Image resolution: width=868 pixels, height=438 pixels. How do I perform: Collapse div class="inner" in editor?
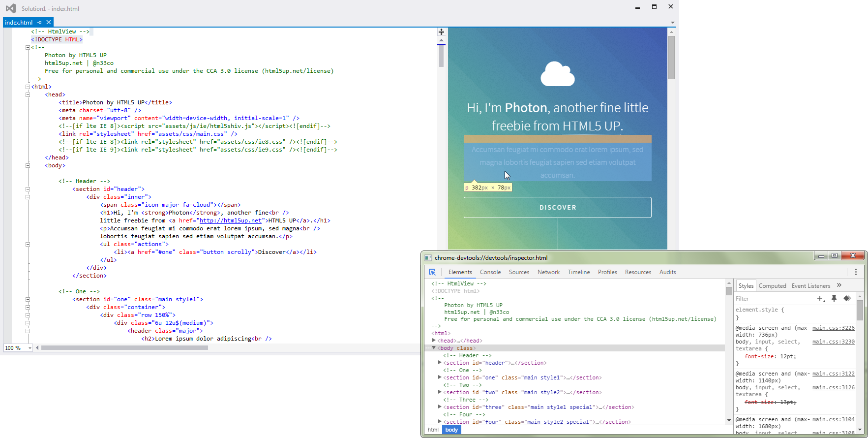click(x=28, y=197)
